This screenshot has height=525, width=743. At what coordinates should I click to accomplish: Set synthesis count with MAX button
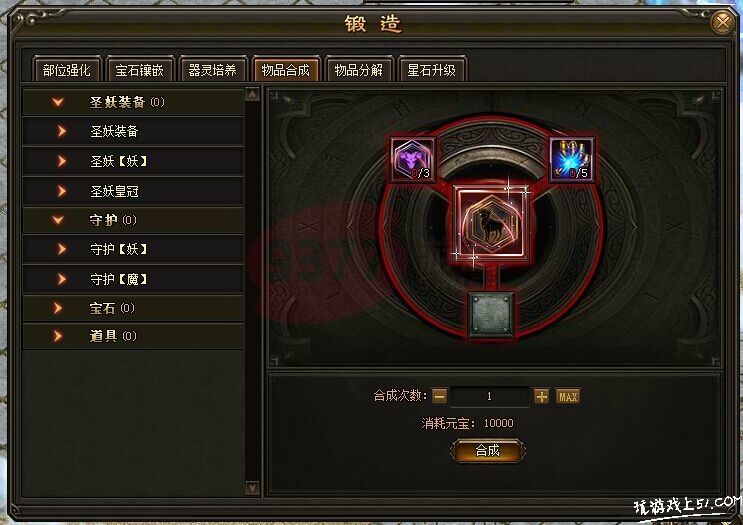pyautogui.click(x=568, y=396)
